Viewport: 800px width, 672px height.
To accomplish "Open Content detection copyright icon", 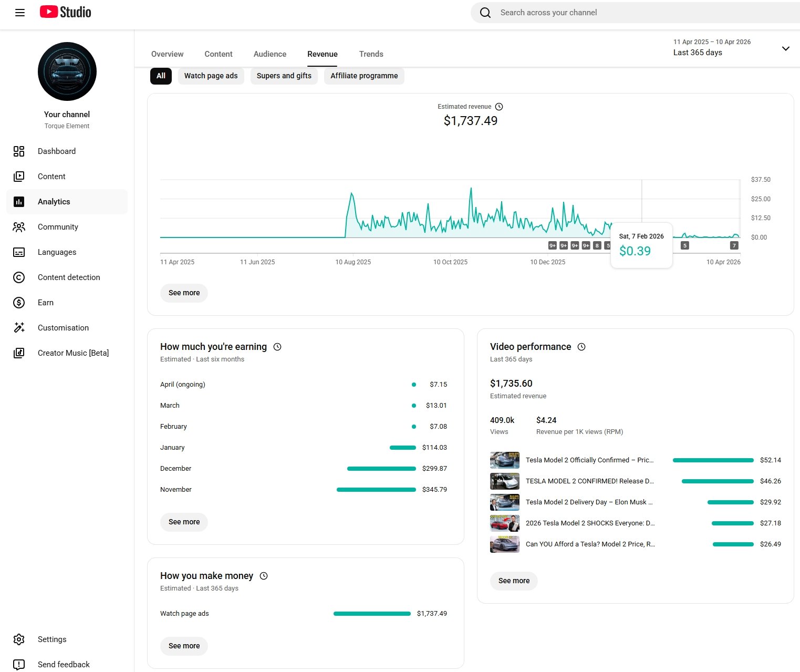I will [x=19, y=277].
